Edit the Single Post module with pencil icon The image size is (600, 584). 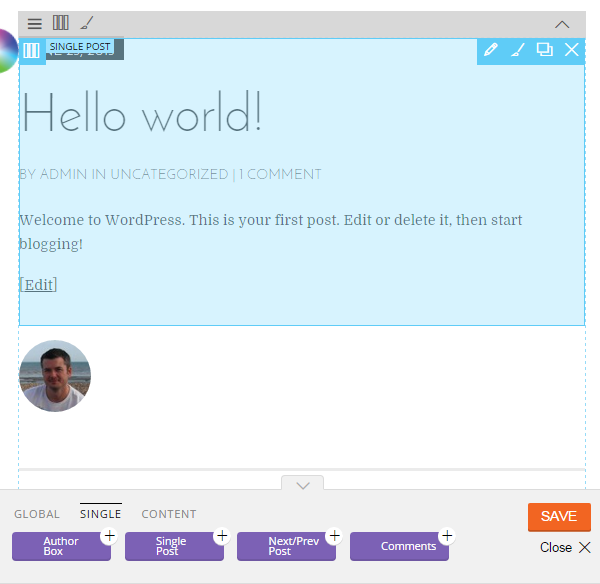tap(491, 50)
